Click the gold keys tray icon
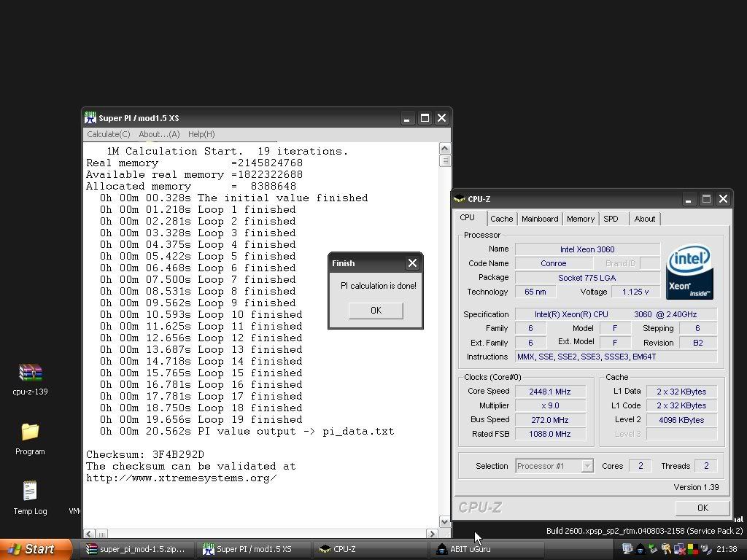Viewport: 747px width, 560px height. click(x=666, y=549)
